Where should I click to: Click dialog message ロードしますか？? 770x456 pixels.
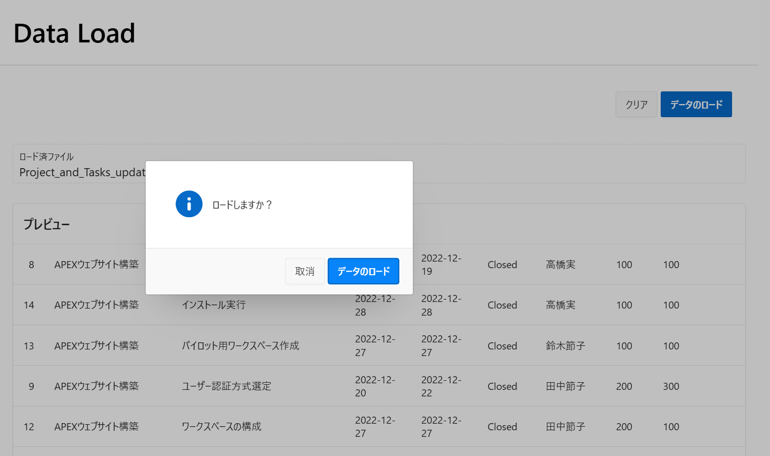pyautogui.click(x=242, y=205)
